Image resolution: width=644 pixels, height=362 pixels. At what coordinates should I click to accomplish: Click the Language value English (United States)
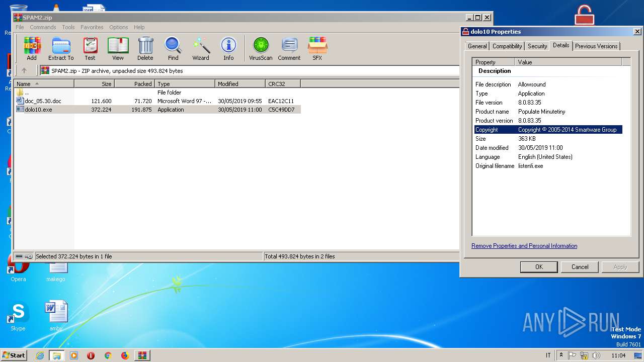tap(545, 157)
